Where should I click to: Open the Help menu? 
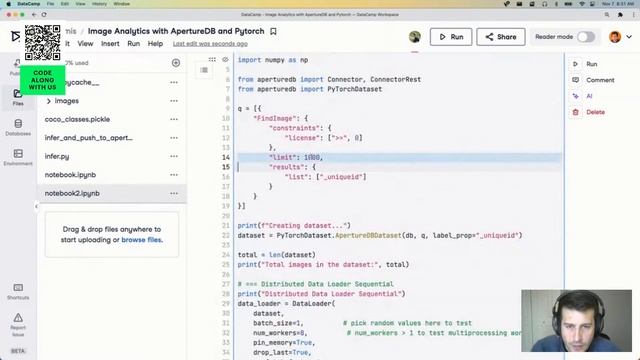155,44
